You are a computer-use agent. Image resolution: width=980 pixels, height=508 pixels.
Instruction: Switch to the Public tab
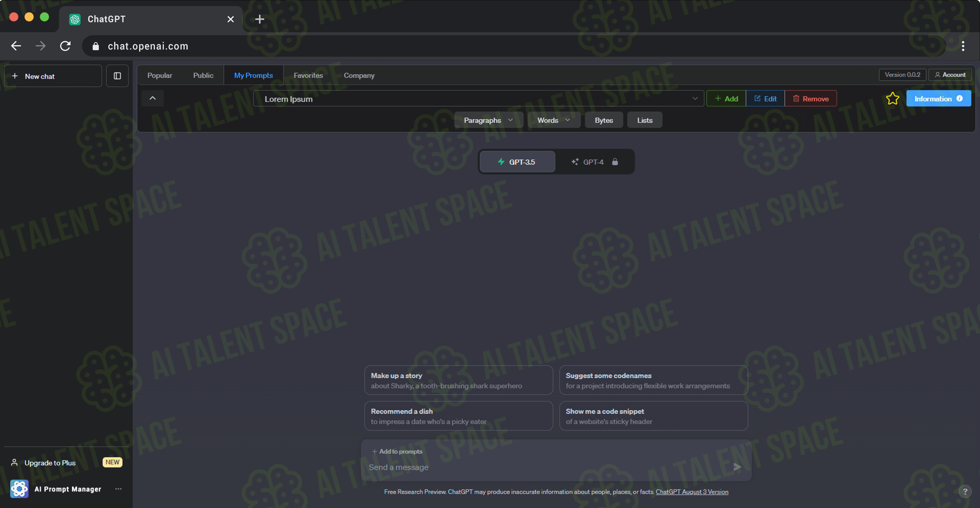(x=203, y=75)
